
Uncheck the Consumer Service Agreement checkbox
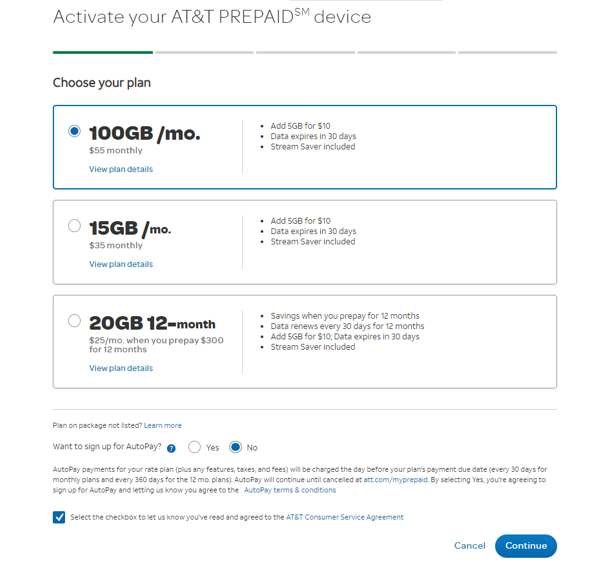59,517
